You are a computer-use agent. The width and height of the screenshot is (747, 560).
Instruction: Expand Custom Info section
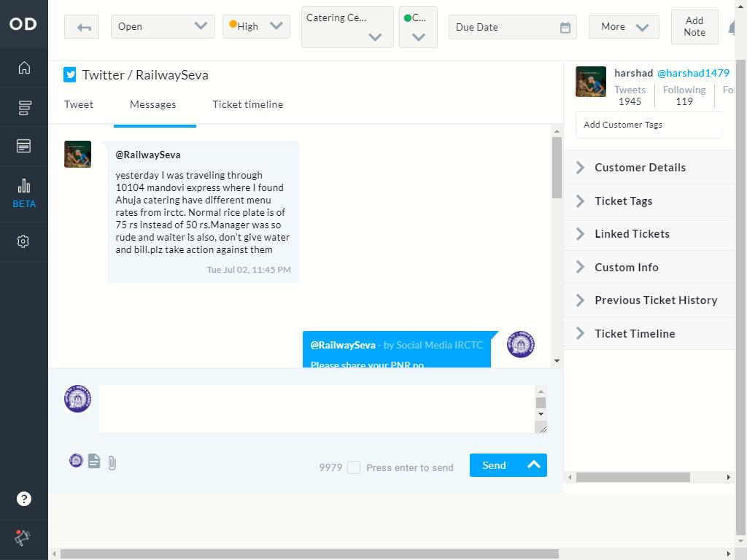[650, 267]
